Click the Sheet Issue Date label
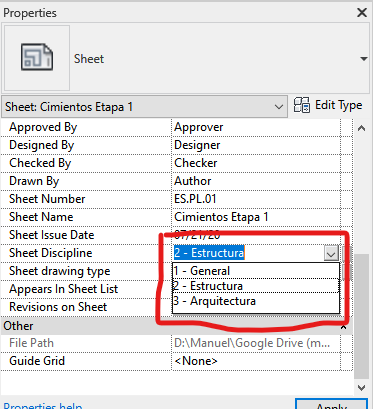The image size is (373, 409). point(52,235)
